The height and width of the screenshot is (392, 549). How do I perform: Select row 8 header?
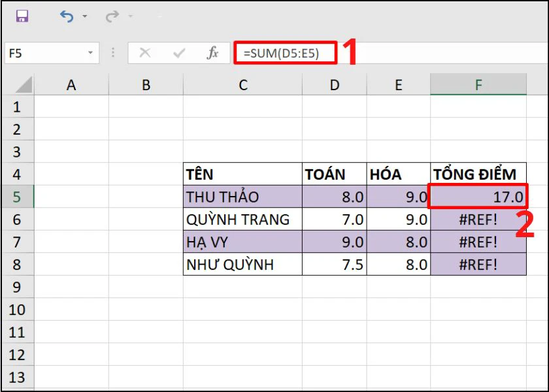[x=18, y=264]
